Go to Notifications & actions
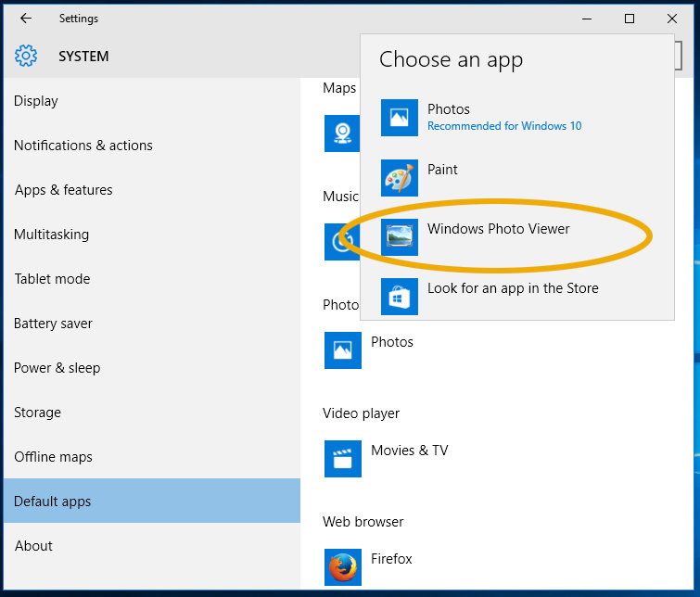The width and height of the screenshot is (700, 597). (x=152, y=146)
